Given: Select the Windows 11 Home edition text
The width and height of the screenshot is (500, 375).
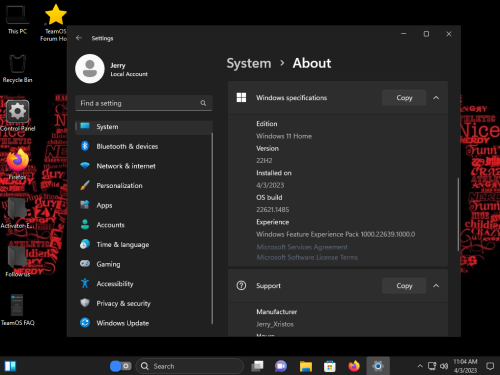Looking at the screenshot, I should [x=284, y=136].
